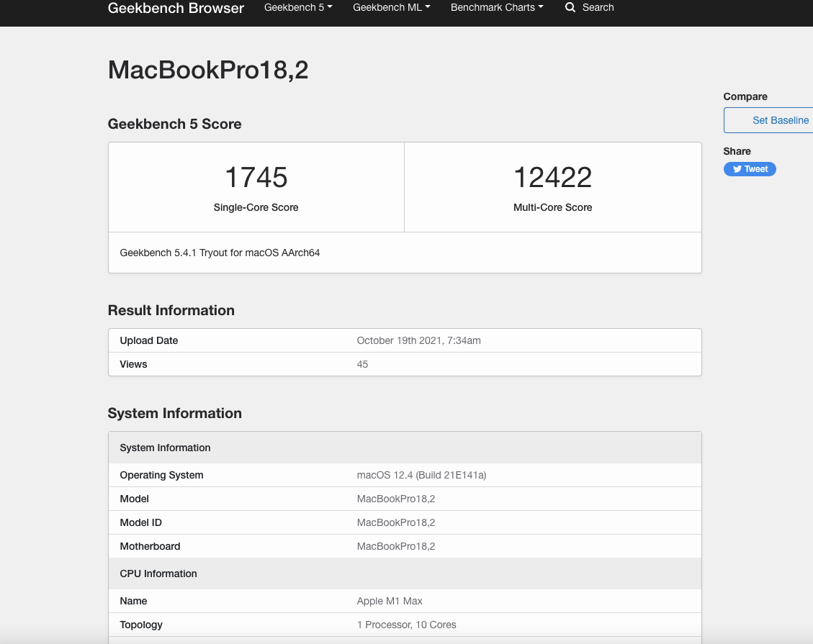Screen dimensions: 813x644
Task: Select the Motherboard row value
Action: click(x=396, y=547)
